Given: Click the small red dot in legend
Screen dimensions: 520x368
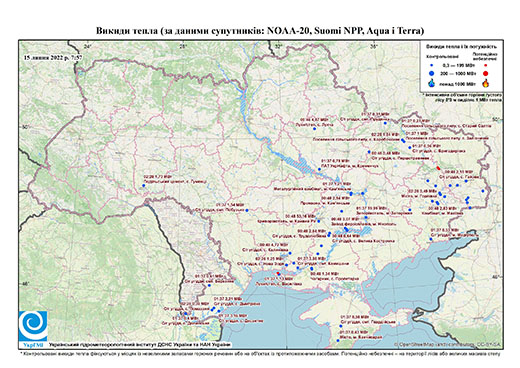Looking at the screenshot, I should point(485,65).
